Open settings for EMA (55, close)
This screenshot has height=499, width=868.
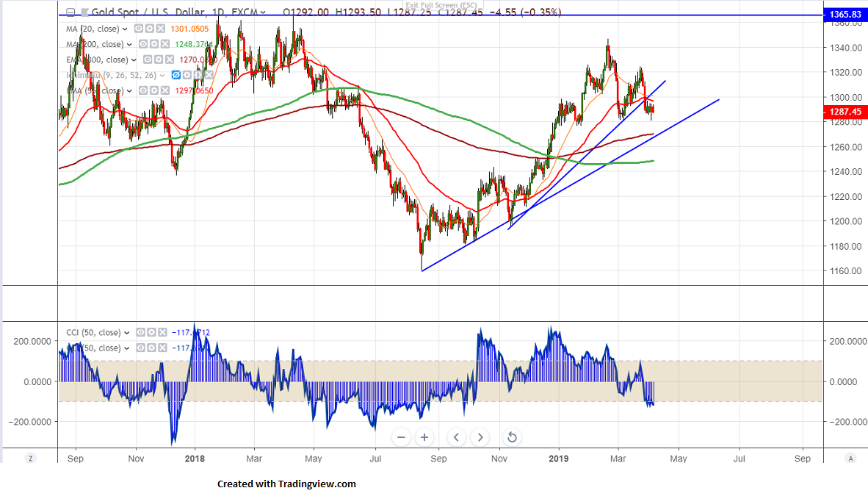[x=154, y=91]
